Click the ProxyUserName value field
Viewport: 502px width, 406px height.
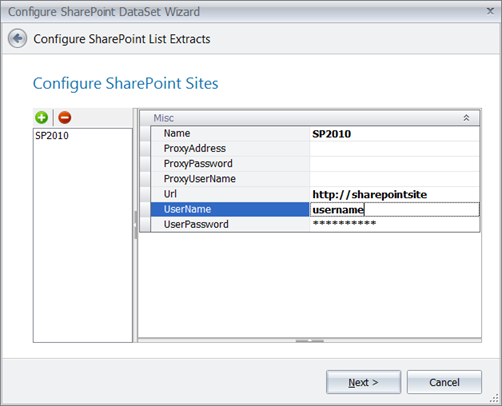(x=394, y=179)
